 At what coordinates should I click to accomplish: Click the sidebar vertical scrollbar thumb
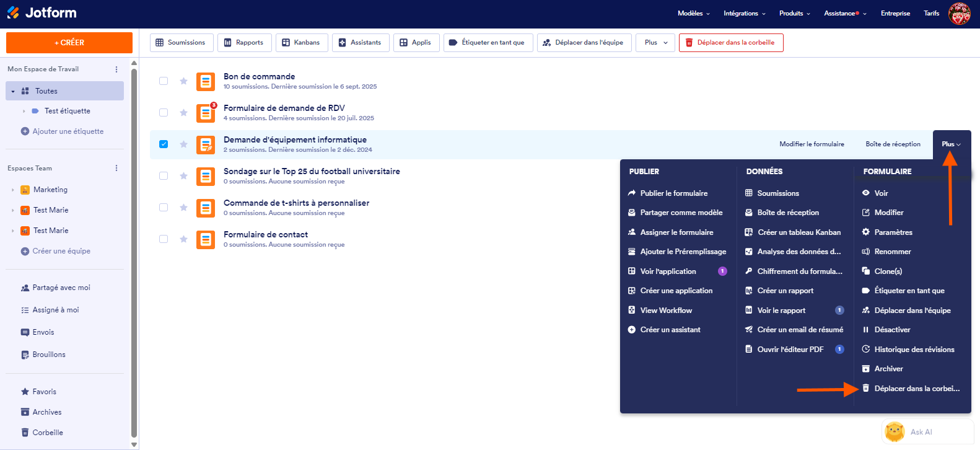[134, 253]
